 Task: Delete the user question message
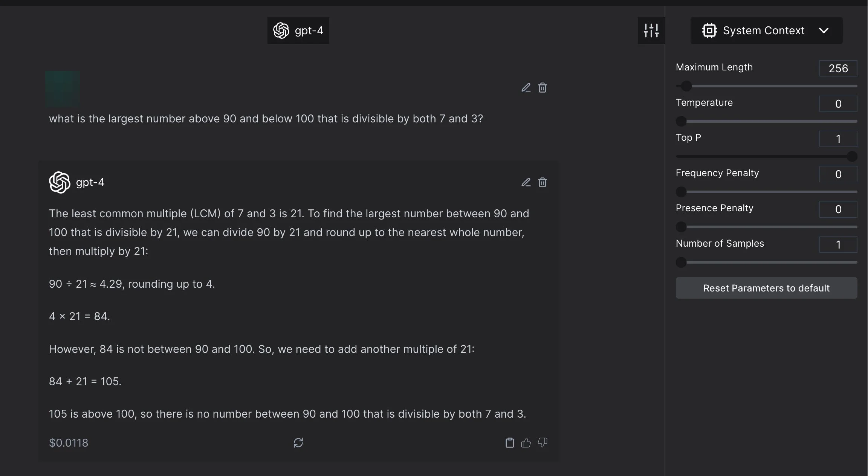pyautogui.click(x=542, y=88)
